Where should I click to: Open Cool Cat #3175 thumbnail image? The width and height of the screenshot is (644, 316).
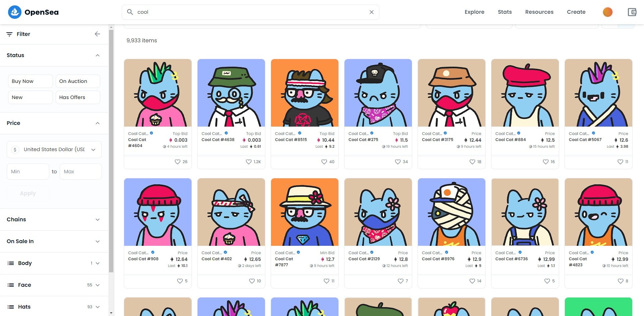pyautogui.click(x=451, y=93)
